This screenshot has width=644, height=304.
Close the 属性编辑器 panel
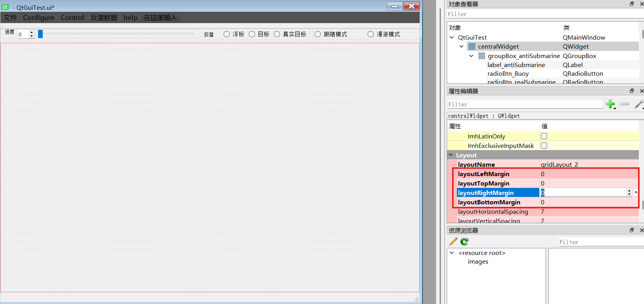pos(642,91)
